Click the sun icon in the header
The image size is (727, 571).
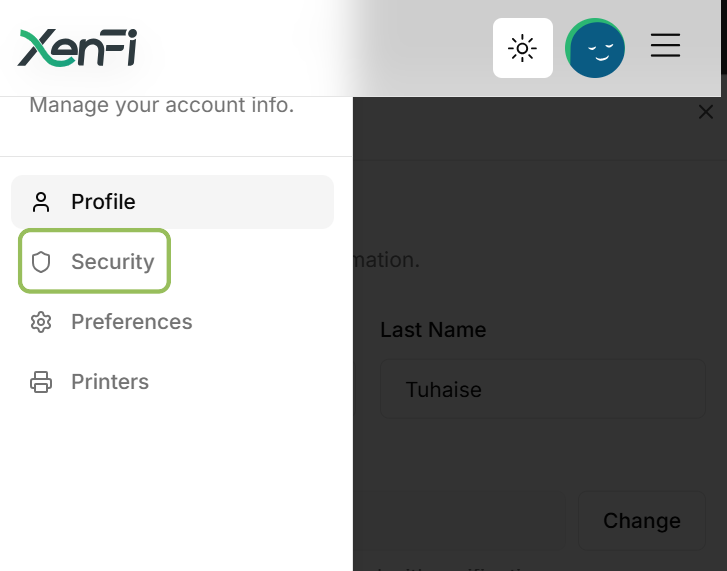[x=523, y=48]
